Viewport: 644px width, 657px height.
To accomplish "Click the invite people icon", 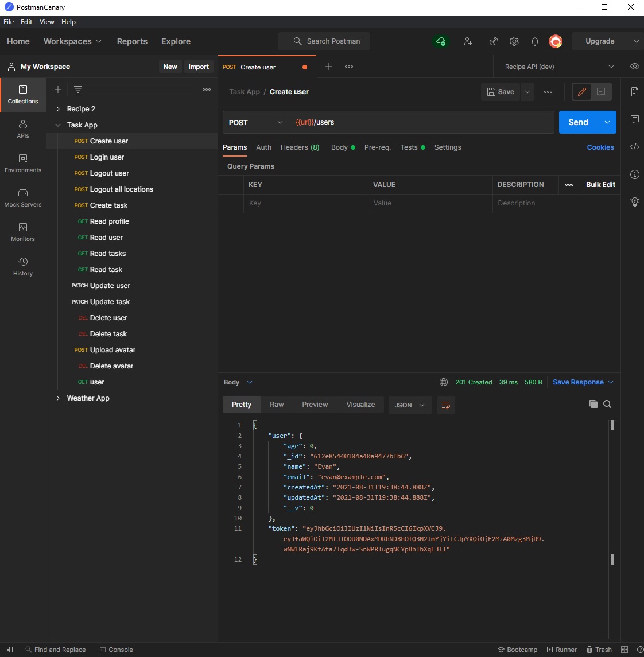I will pyautogui.click(x=468, y=41).
